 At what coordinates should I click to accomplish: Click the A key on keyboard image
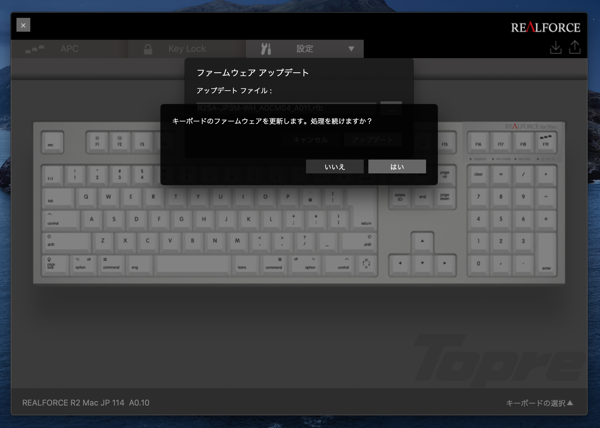click(91, 220)
